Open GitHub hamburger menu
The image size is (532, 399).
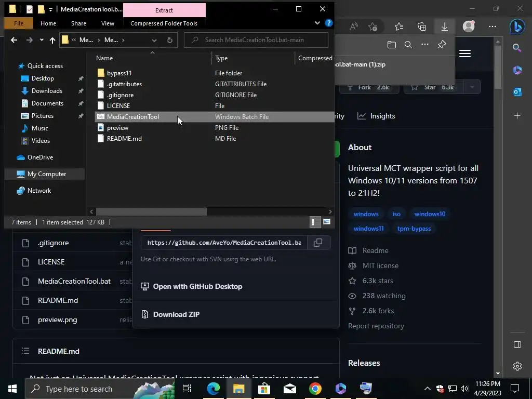click(465, 54)
